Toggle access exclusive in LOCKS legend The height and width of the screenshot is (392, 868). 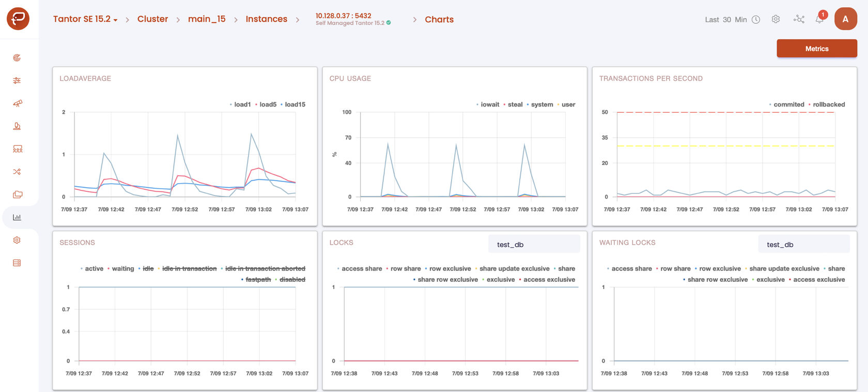(x=547, y=280)
